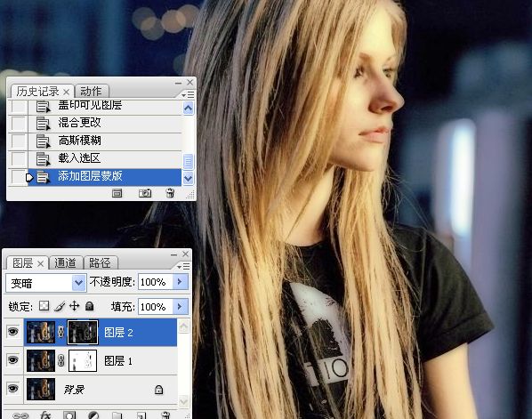The image size is (532, 419).
Task: Click create new document from state icon
Action: [x=117, y=193]
